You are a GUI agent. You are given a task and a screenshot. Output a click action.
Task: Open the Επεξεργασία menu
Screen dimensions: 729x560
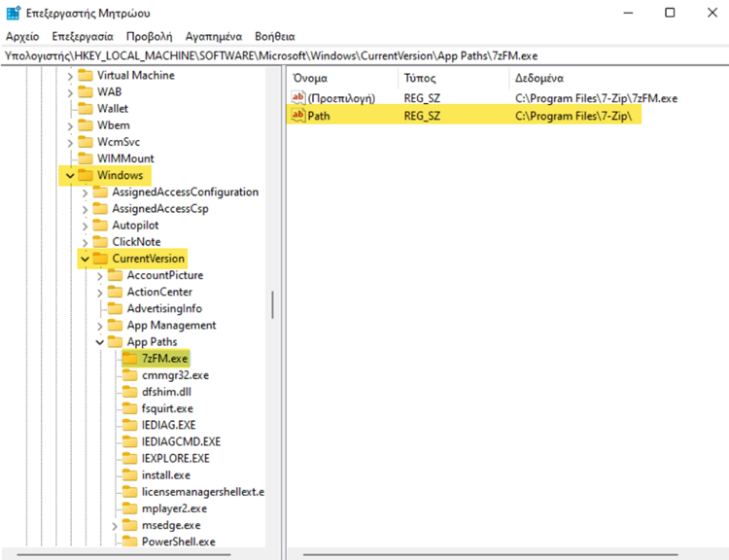(83, 36)
